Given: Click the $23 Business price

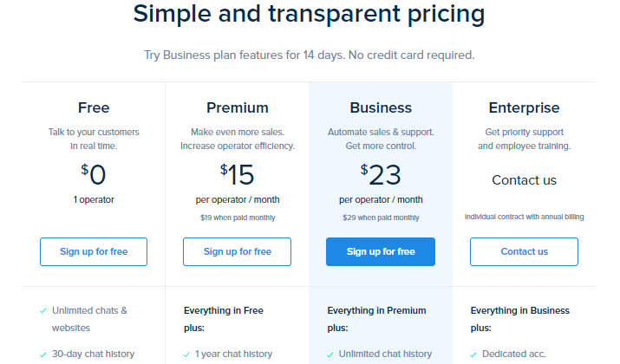Looking at the screenshot, I should tap(381, 174).
